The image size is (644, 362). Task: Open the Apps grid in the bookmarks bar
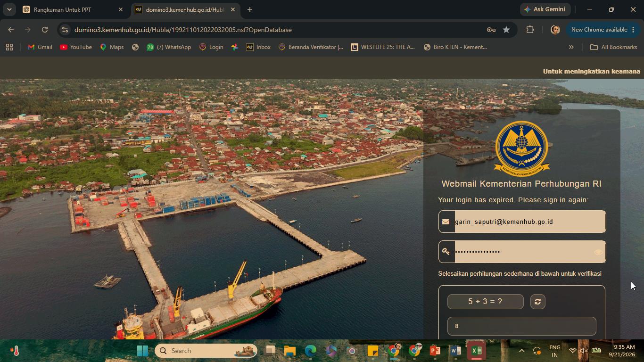coord(9,47)
